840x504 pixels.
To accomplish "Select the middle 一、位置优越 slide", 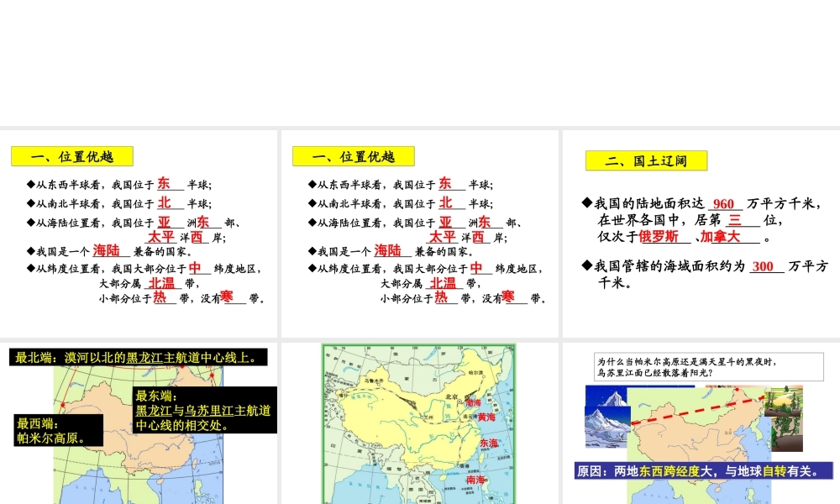I will [419, 234].
